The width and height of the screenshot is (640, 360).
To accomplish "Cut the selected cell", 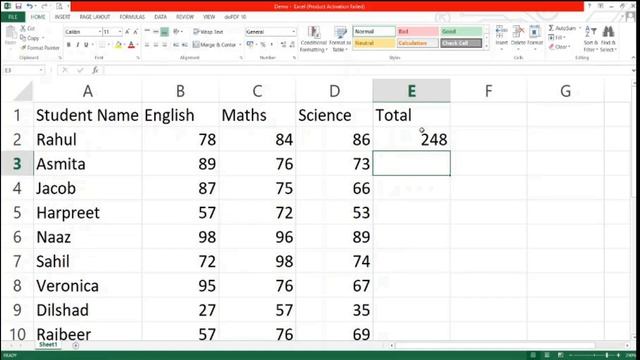I will coord(28,29).
